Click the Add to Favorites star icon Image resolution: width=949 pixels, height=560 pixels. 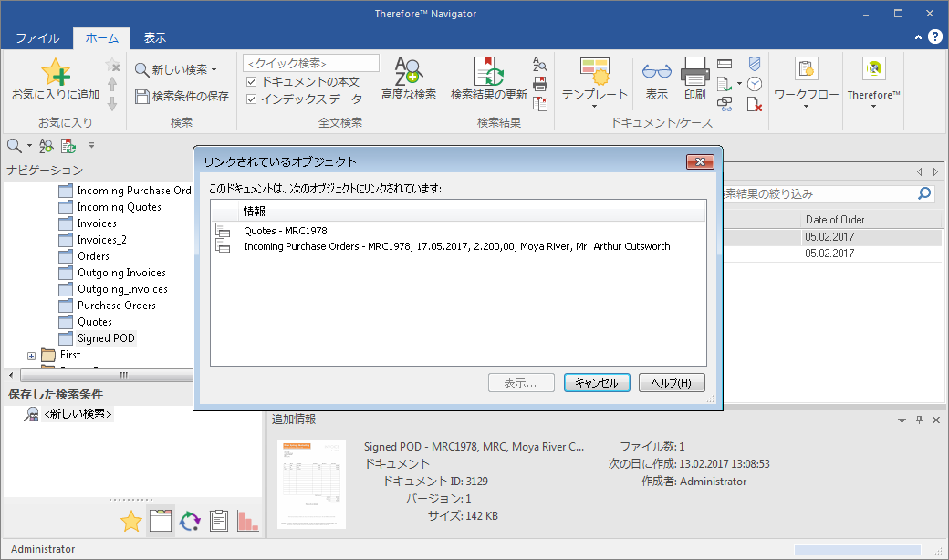[56, 72]
